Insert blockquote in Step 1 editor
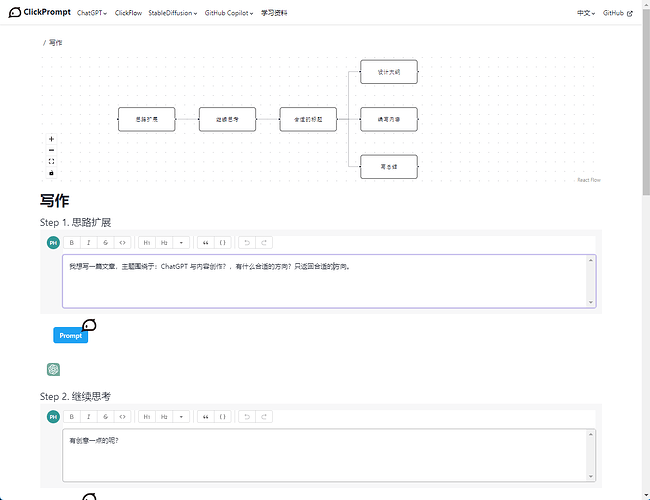650x500 pixels. [205, 242]
